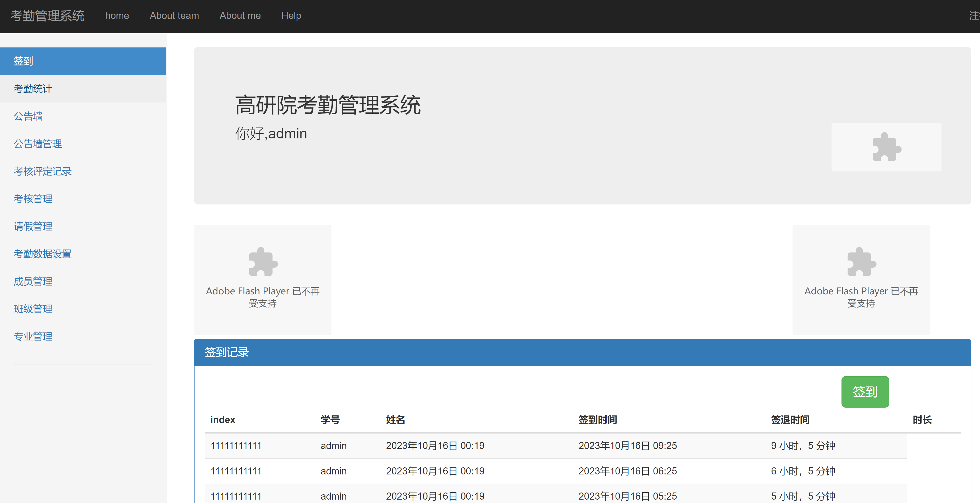This screenshot has width=980, height=503.
Task: Open the 请假管理 page
Action: [x=33, y=226]
